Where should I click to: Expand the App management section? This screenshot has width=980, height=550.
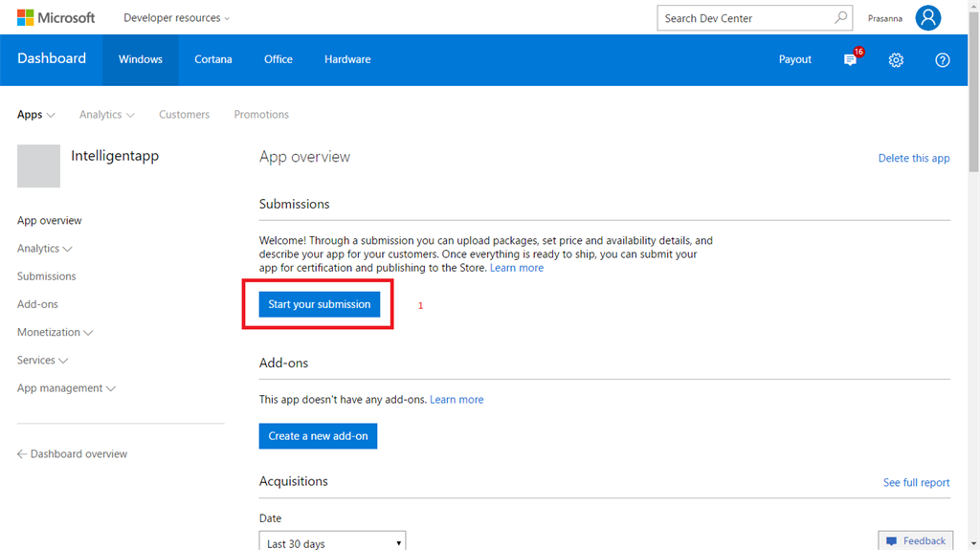(66, 388)
